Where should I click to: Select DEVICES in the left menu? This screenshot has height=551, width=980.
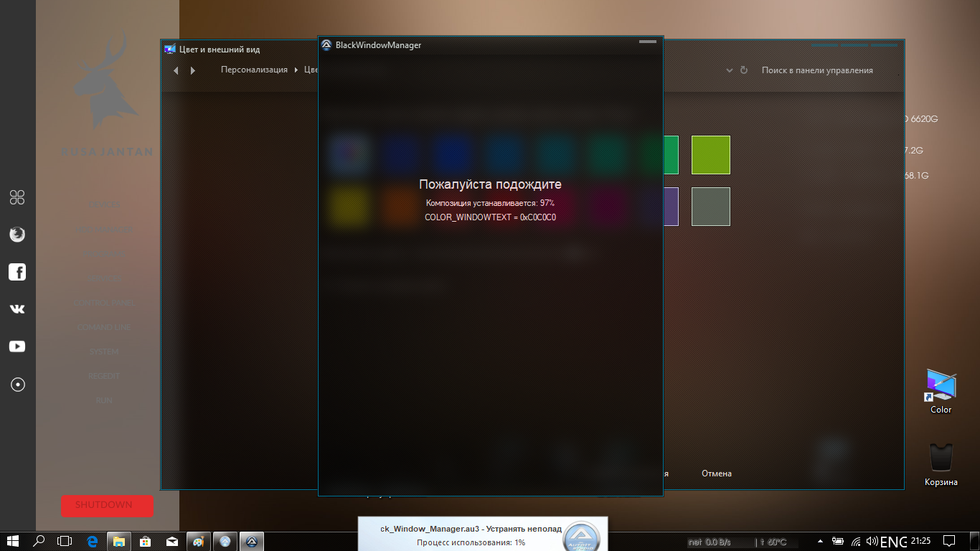pos(104,205)
